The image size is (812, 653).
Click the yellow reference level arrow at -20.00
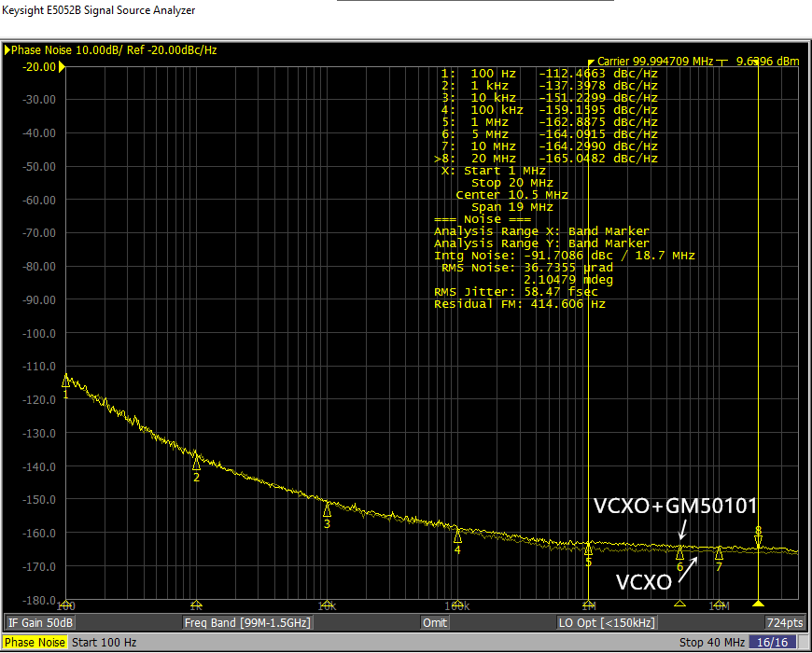(x=62, y=66)
